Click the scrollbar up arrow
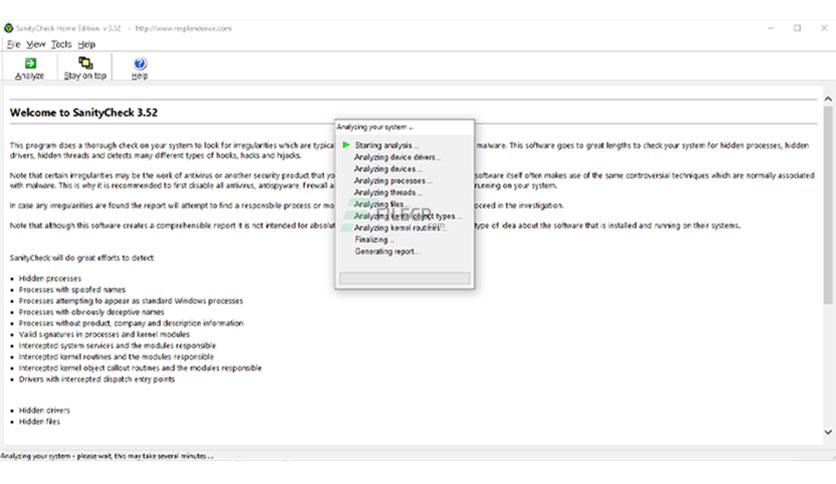Viewport: 836px width, 484px height. [828, 99]
